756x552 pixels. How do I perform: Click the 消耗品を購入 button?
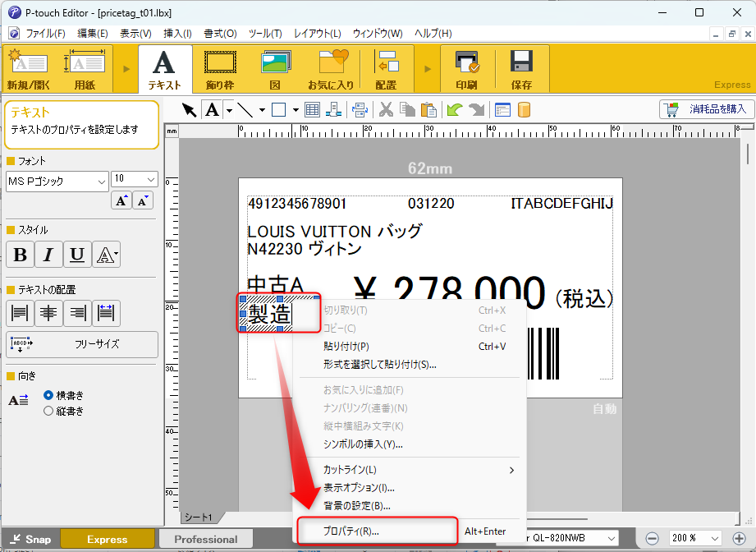coord(706,109)
